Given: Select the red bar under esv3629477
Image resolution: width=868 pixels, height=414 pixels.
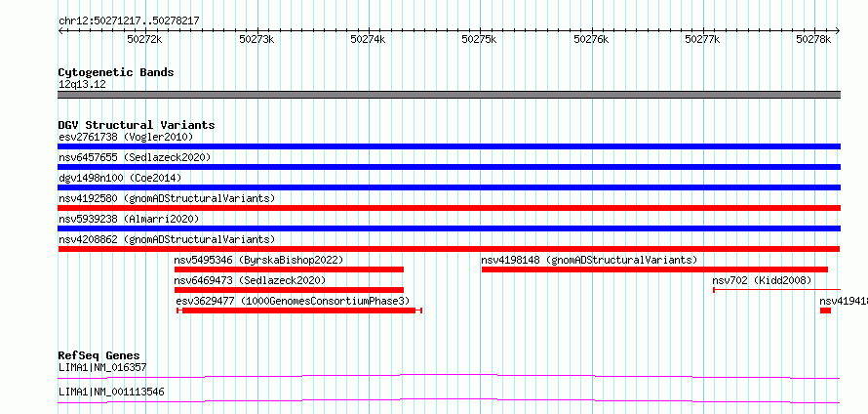Looking at the screenshot, I should tap(299, 310).
